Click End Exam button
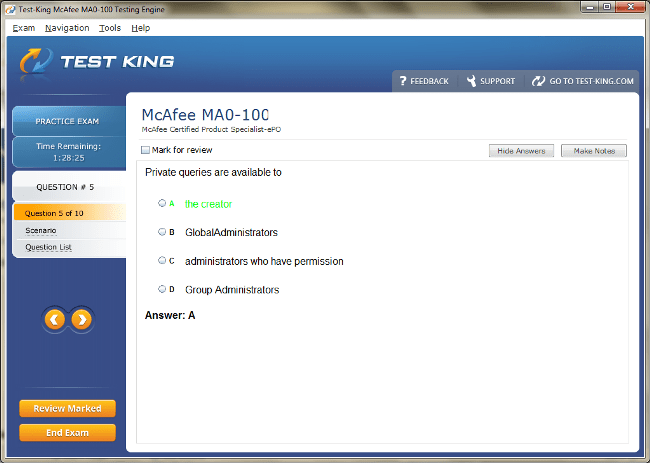650x463 pixels. [67, 433]
